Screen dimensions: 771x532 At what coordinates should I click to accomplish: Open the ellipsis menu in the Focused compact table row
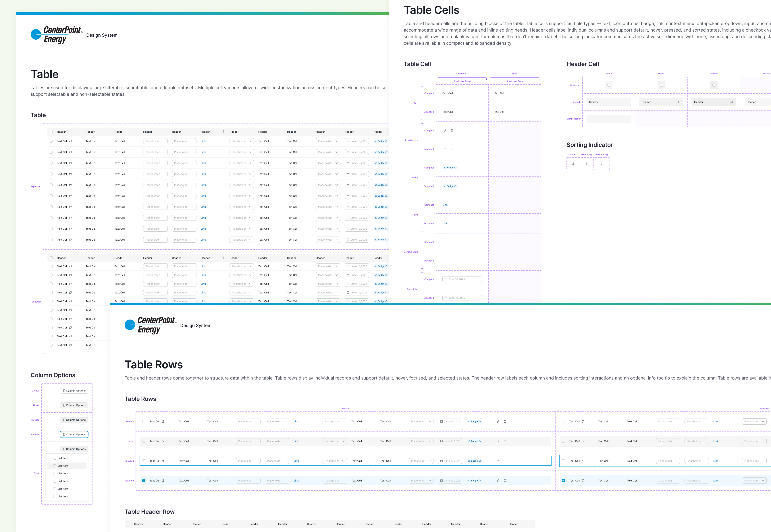[527, 461]
